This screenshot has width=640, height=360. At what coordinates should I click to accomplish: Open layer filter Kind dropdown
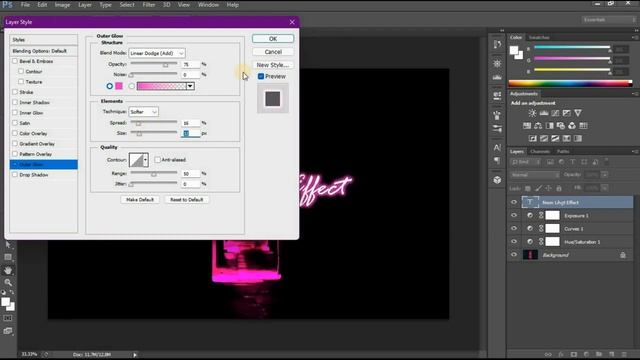pyautogui.click(x=526, y=162)
